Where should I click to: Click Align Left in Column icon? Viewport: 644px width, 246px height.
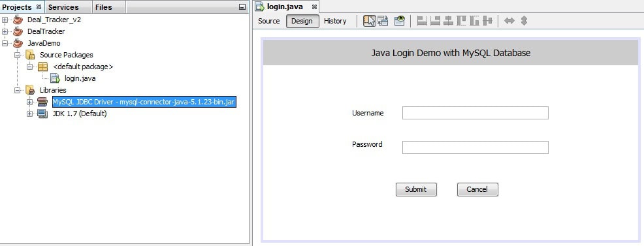pos(422,21)
